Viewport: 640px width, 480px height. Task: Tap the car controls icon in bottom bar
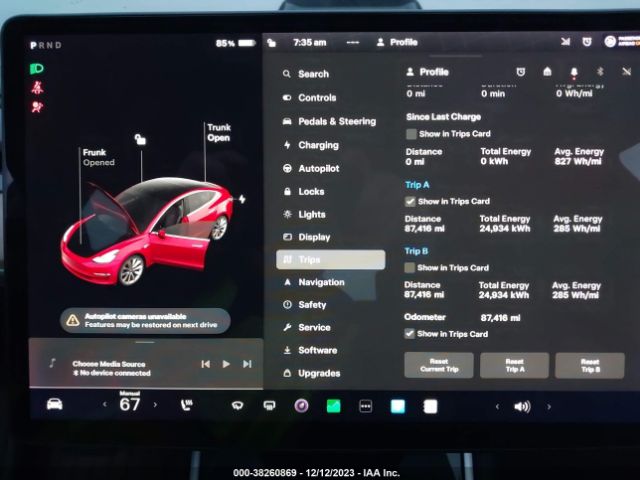[x=54, y=405]
